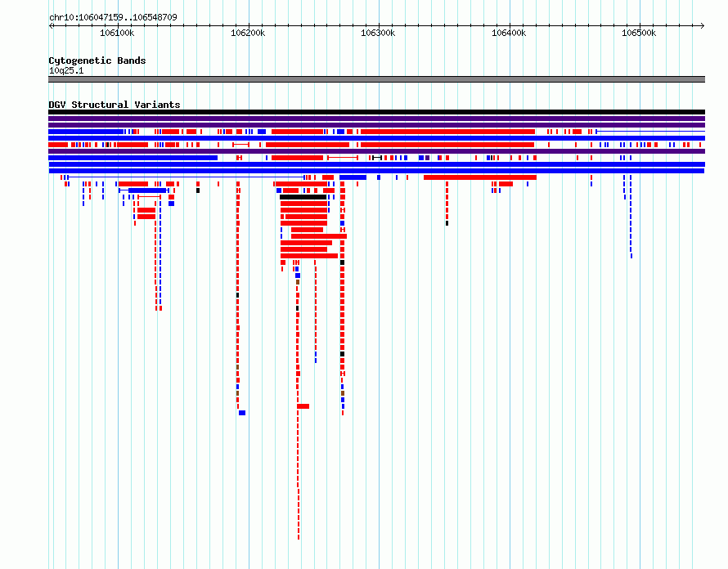Select the first full-width purple variant bar
Screen dimensions: 728x569
coord(376,119)
